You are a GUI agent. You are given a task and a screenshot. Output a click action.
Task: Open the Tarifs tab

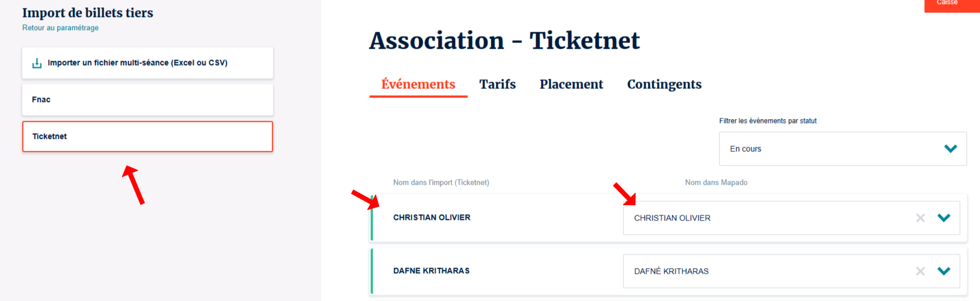tap(497, 84)
